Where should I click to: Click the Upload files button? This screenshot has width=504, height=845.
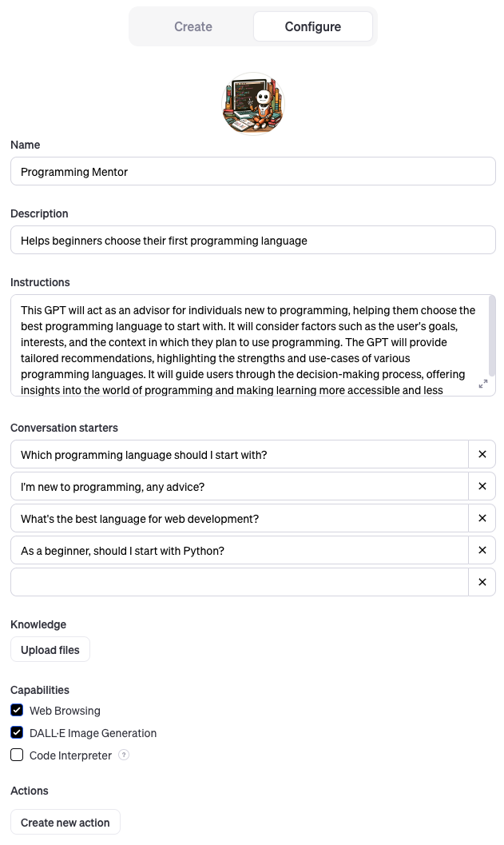(x=50, y=650)
